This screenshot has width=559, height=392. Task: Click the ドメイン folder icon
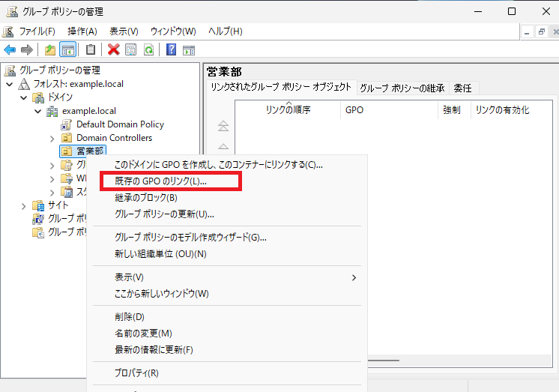point(38,97)
